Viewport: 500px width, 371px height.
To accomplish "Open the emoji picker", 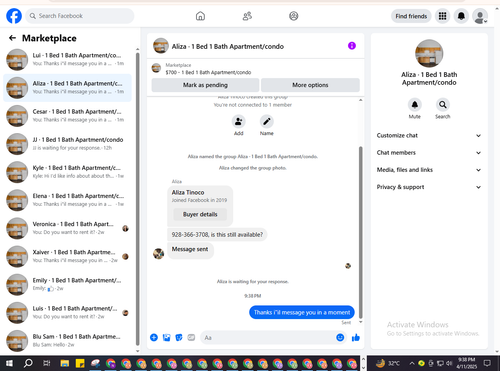I will point(340,338).
